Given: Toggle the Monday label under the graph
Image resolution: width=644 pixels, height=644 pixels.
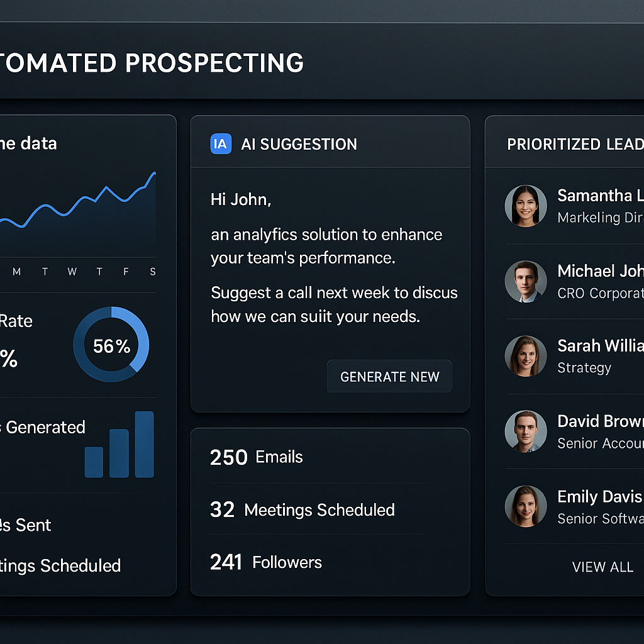Looking at the screenshot, I should click(17, 272).
